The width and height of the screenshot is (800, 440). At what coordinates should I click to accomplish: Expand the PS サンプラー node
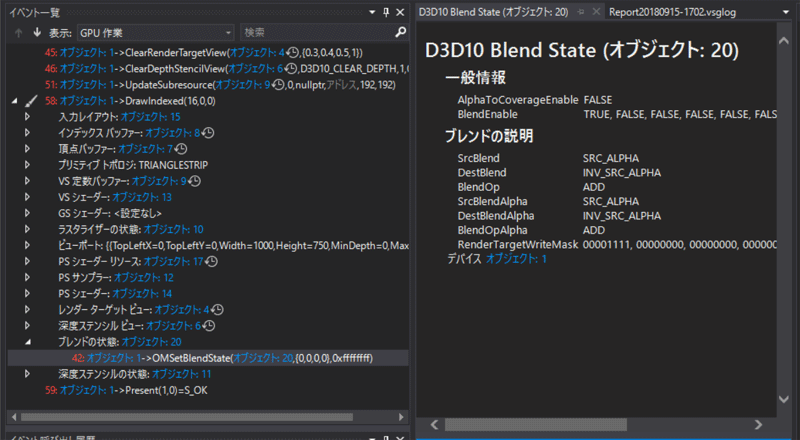pyautogui.click(x=27, y=277)
